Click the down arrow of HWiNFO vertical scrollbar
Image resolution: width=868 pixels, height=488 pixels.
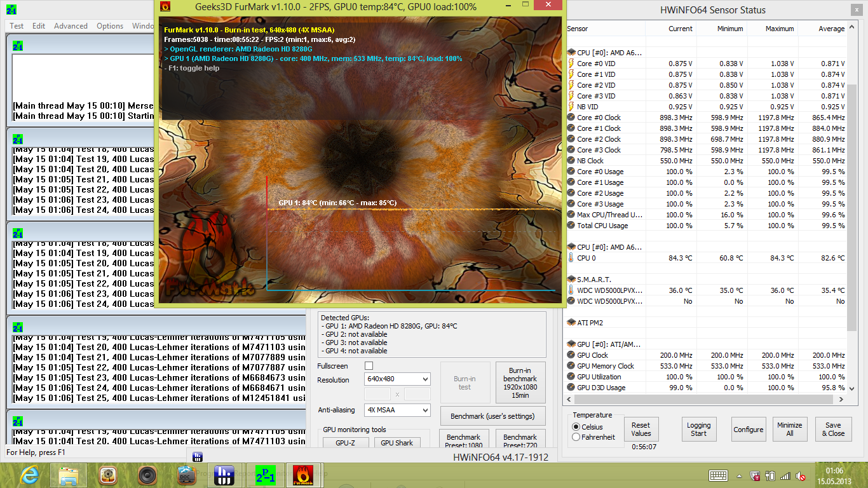(x=853, y=389)
